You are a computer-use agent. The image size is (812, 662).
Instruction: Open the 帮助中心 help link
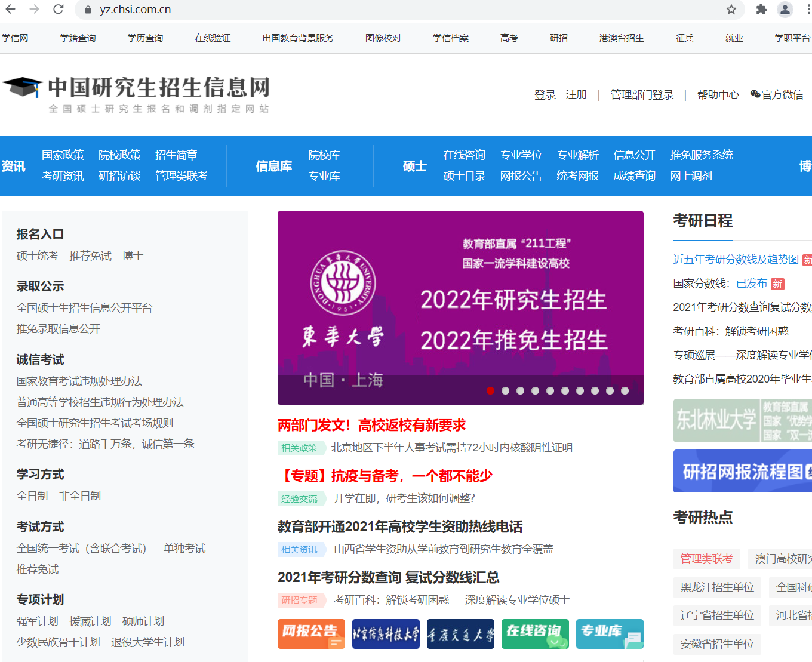(x=718, y=95)
